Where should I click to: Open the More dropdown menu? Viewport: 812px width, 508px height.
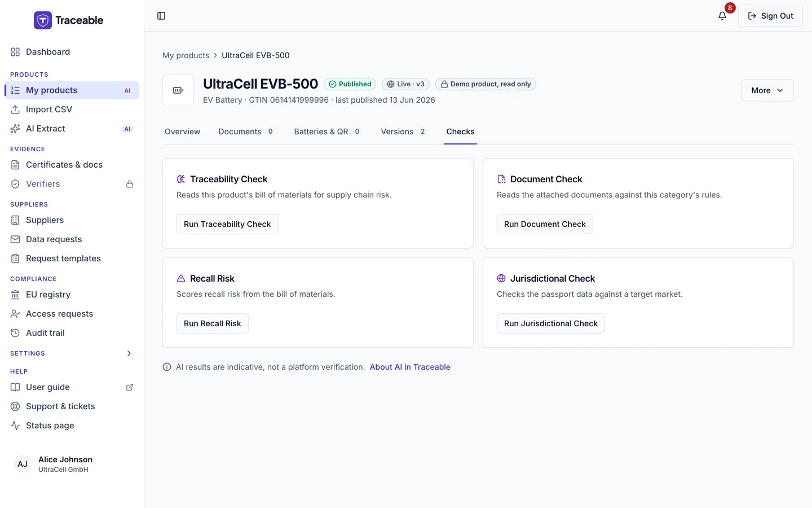pyautogui.click(x=767, y=90)
